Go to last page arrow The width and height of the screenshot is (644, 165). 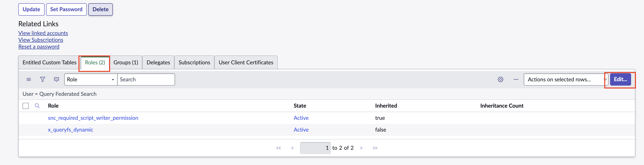click(375, 148)
